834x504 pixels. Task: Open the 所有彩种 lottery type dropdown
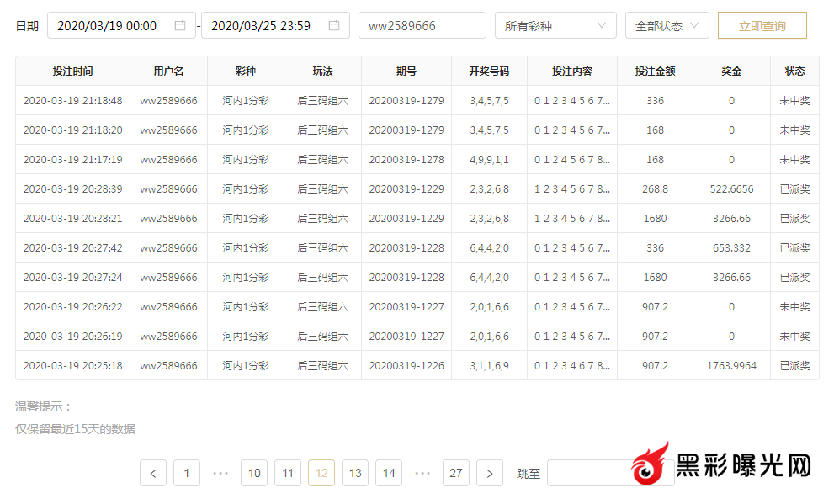click(555, 26)
